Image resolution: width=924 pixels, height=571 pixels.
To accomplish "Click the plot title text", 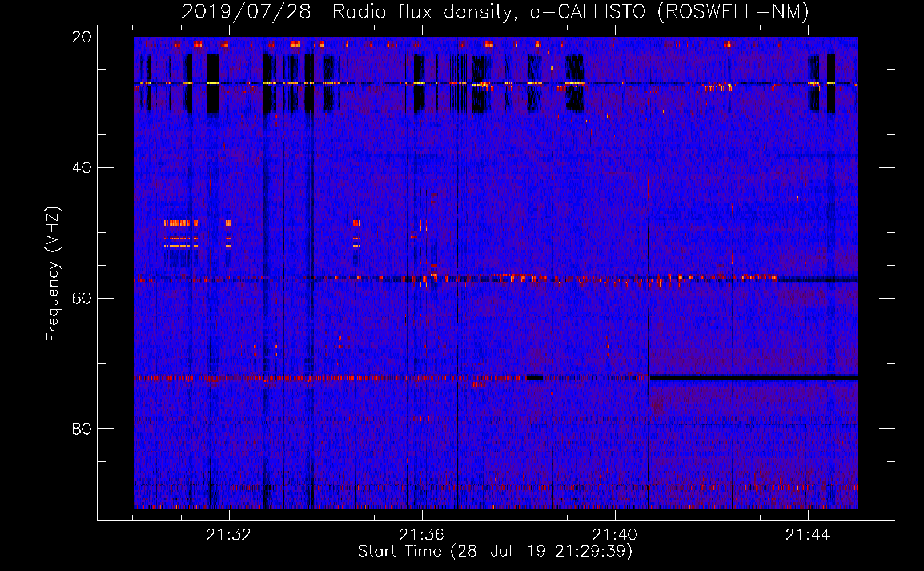I will click(x=495, y=11).
